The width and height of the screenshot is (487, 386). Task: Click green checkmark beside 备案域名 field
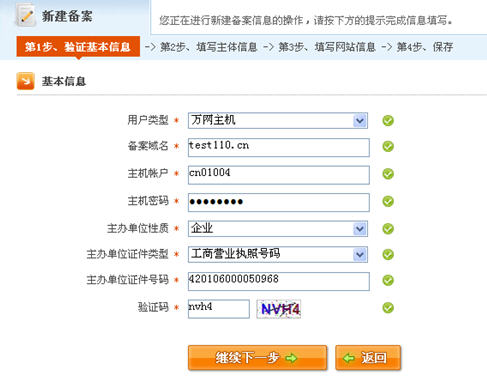click(x=388, y=146)
